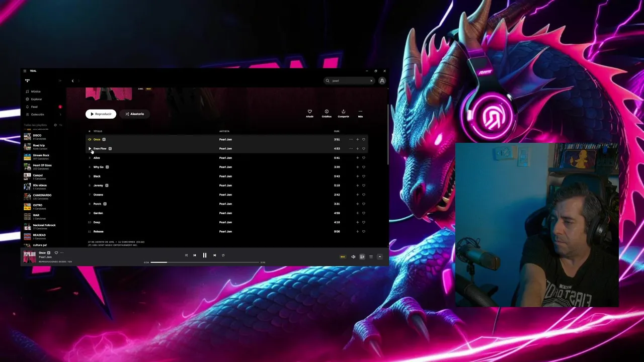Viewport: 644px width, 362px height.
Task: Go back with the left arrow
Action: coord(72,81)
